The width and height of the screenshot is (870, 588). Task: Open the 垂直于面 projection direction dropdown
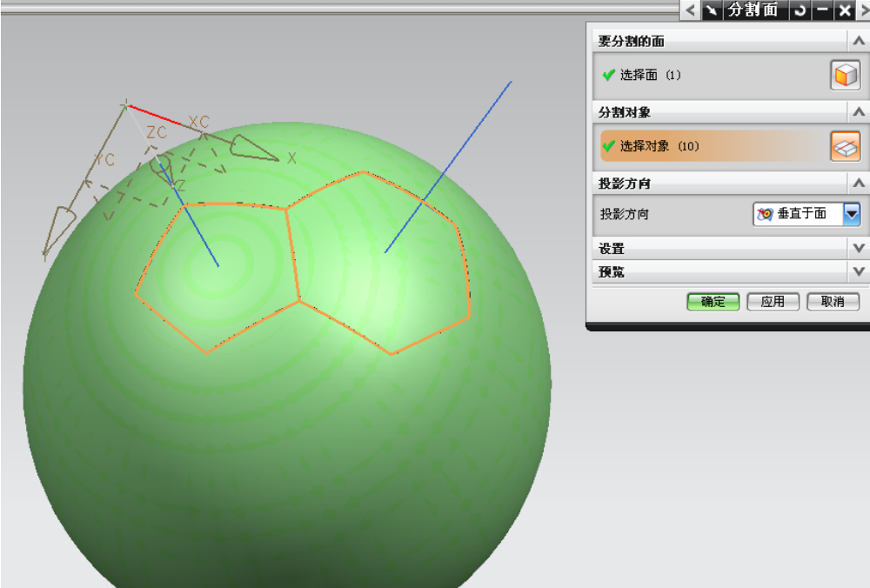click(852, 214)
